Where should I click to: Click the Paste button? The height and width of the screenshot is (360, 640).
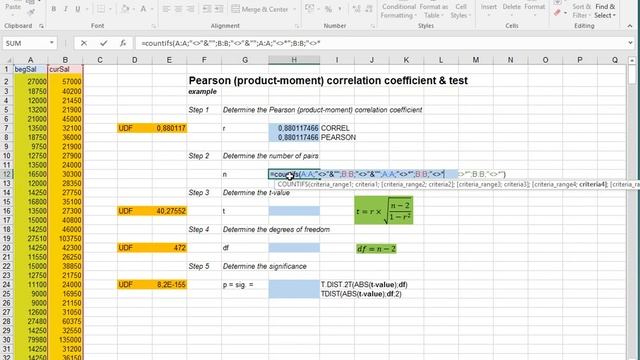pos(13,7)
